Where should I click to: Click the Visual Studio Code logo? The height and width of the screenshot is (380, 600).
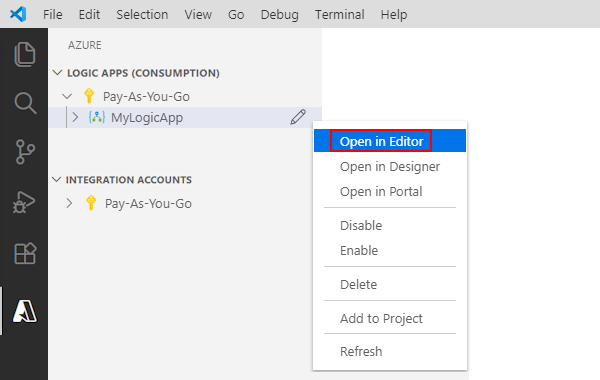coord(18,14)
